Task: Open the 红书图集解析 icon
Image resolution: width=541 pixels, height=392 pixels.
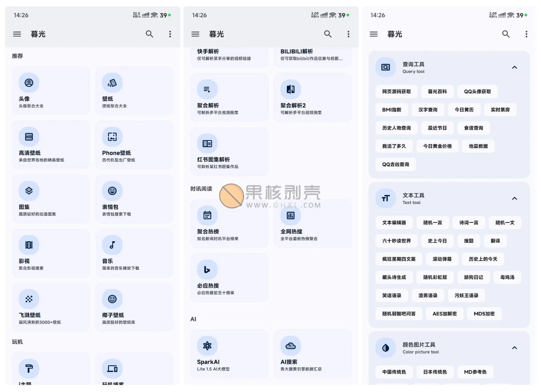Action: pos(207,144)
